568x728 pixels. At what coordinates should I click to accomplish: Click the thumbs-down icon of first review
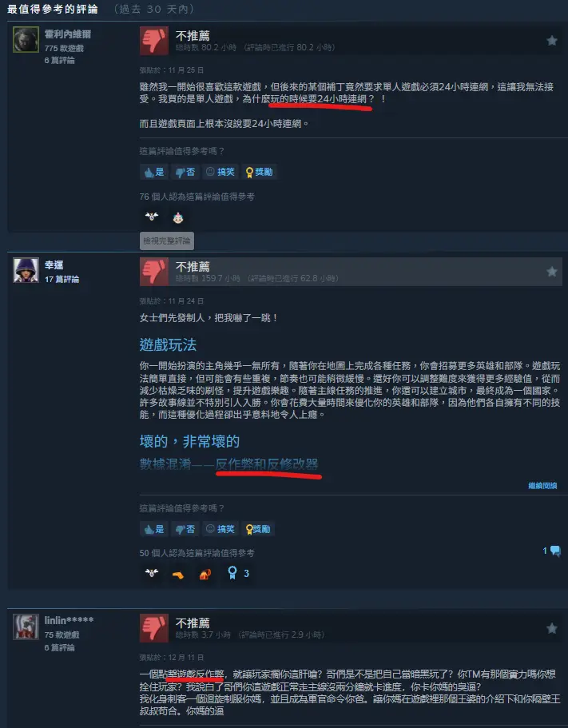coord(154,41)
